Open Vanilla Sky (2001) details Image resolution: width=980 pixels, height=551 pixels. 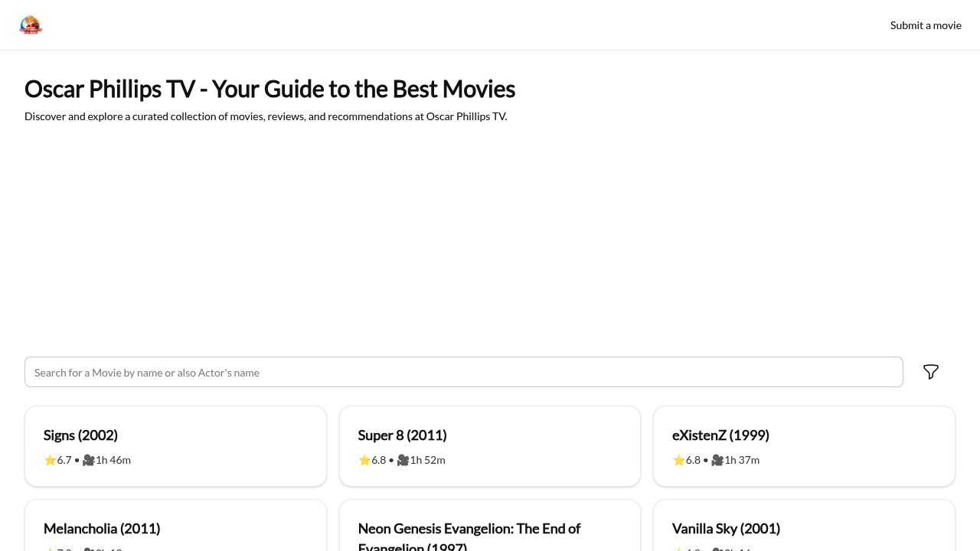804,528
